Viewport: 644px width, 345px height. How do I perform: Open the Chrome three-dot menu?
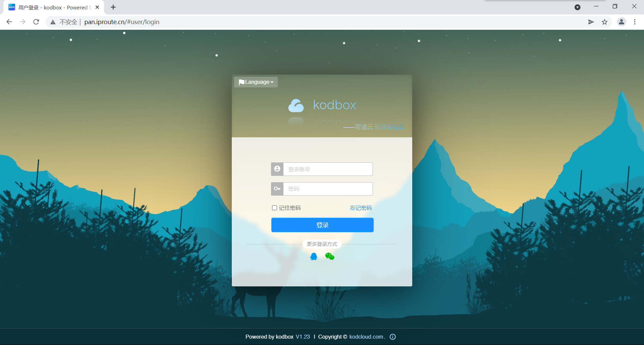click(635, 22)
